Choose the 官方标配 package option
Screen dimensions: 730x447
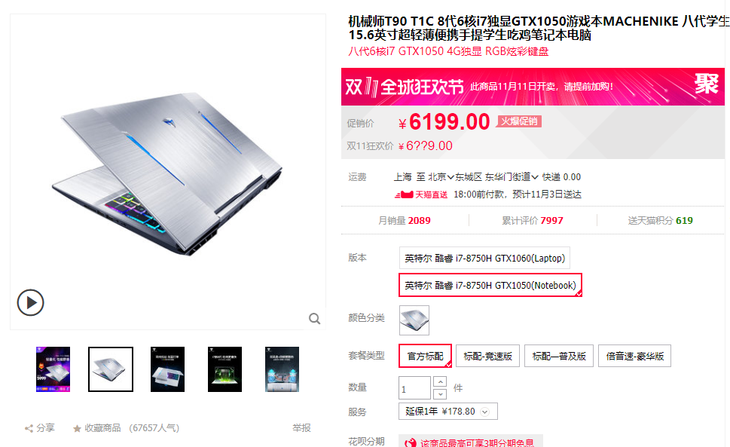pyautogui.click(x=425, y=356)
